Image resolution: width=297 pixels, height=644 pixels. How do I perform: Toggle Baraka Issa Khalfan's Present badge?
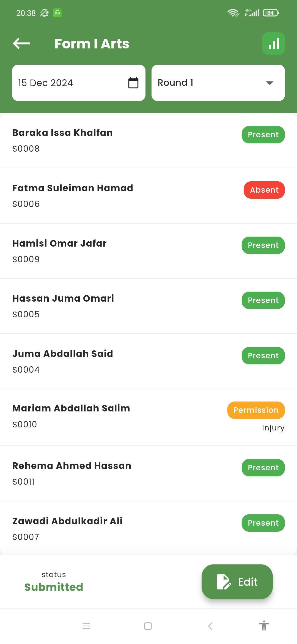pyautogui.click(x=263, y=135)
